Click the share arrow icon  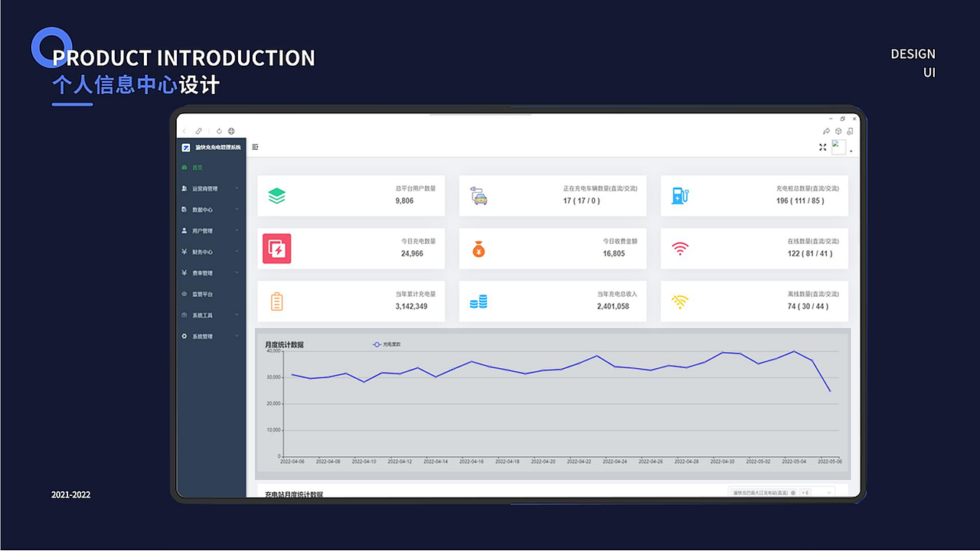[x=827, y=131]
